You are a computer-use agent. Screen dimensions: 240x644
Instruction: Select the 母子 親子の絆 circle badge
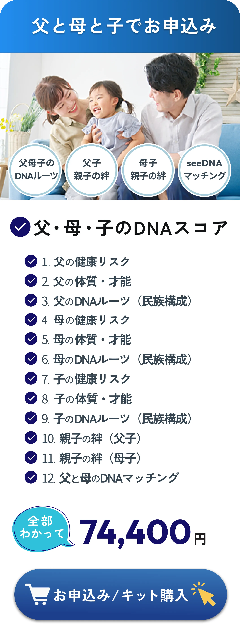click(x=148, y=170)
